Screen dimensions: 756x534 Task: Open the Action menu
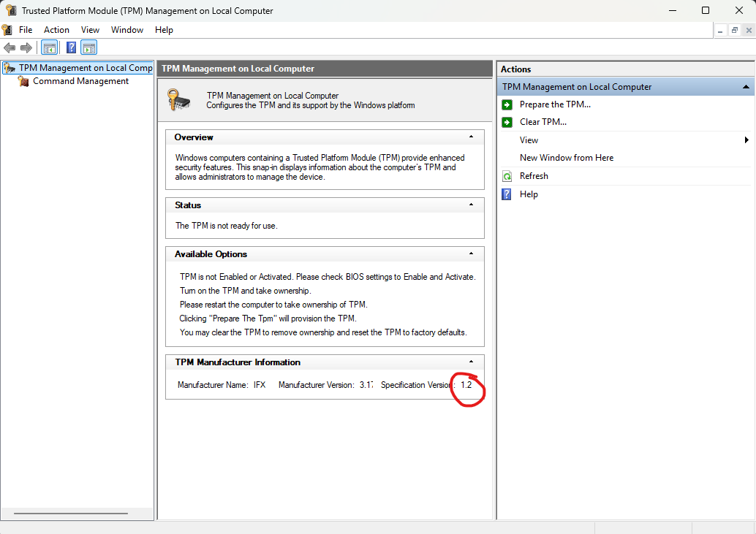(x=56, y=30)
